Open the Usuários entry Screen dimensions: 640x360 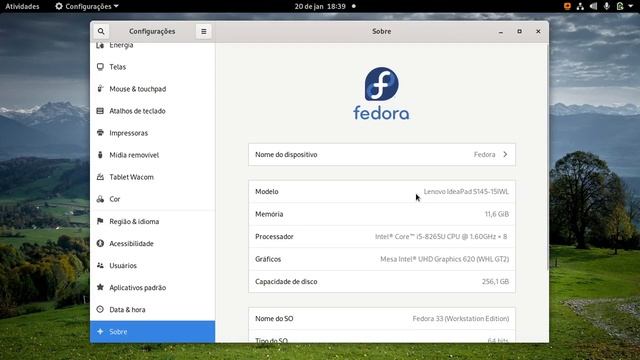[152, 266]
